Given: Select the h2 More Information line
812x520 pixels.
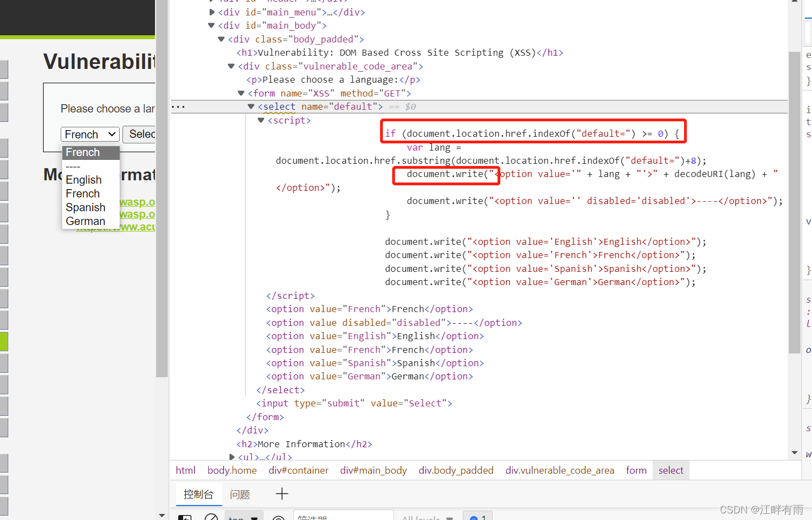Looking at the screenshot, I should click(304, 444).
